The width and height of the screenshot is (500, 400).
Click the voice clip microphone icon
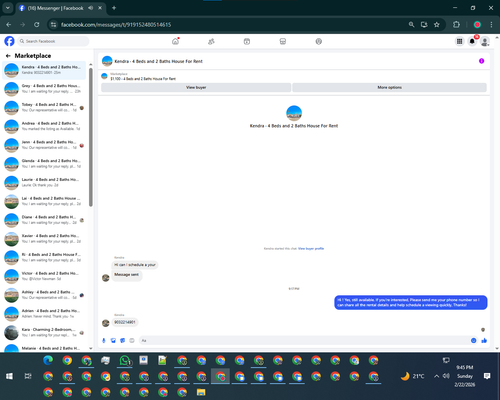pyautogui.click(x=104, y=340)
